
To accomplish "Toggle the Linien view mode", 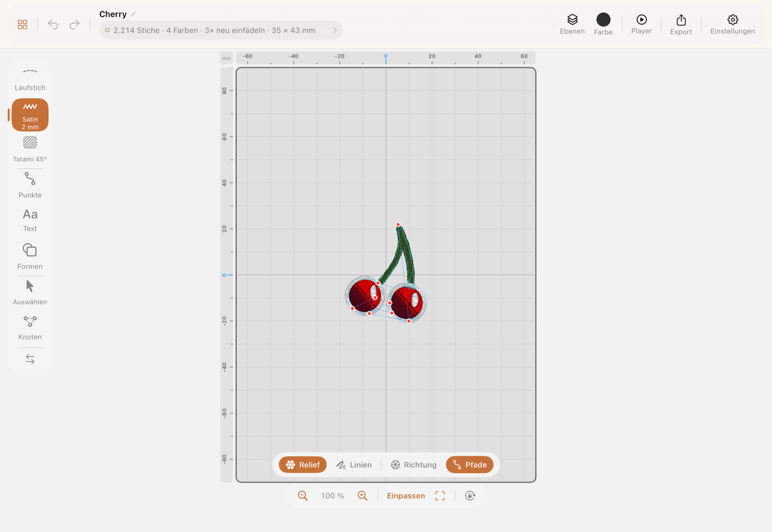I will click(x=354, y=465).
